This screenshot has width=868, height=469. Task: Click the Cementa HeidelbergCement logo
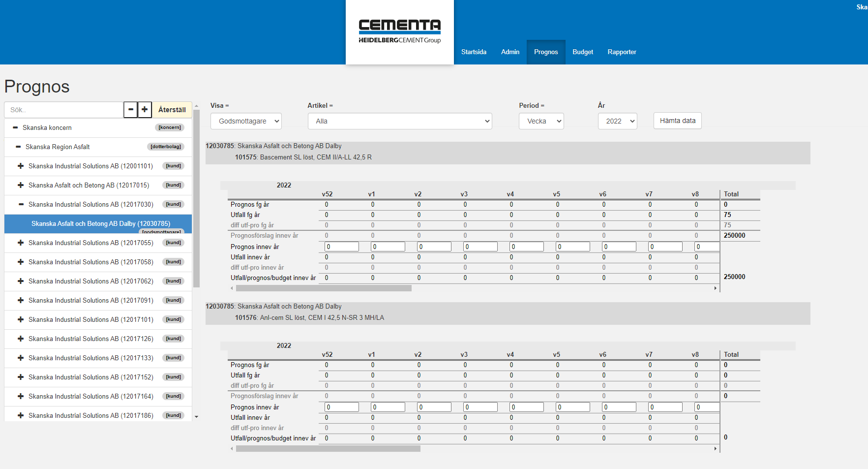[x=400, y=31]
